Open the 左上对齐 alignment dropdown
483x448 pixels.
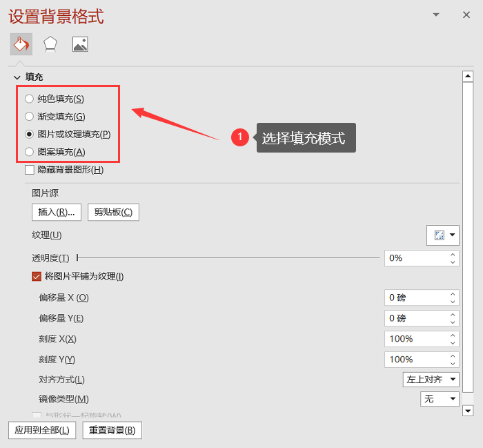tap(431, 380)
